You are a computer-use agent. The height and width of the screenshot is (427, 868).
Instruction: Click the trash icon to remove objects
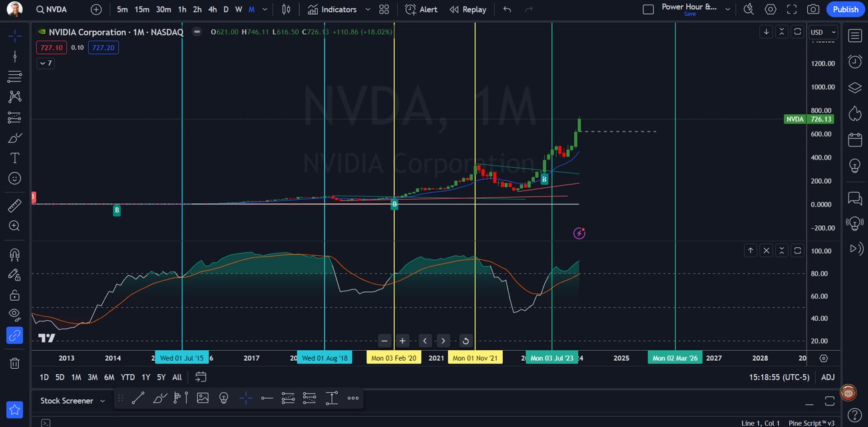[15, 363]
